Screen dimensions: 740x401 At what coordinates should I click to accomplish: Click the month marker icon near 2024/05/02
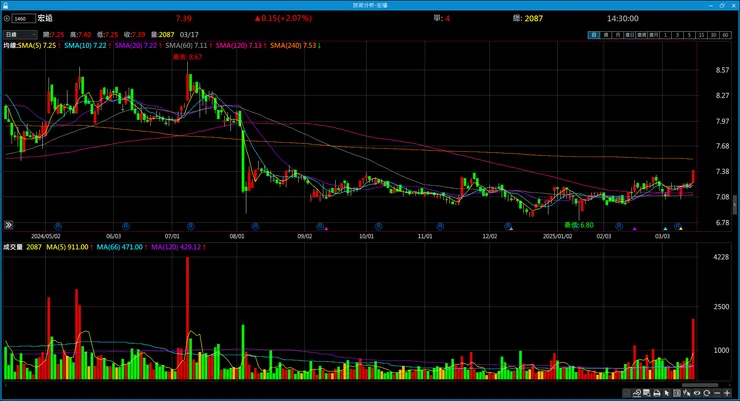point(58,226)
